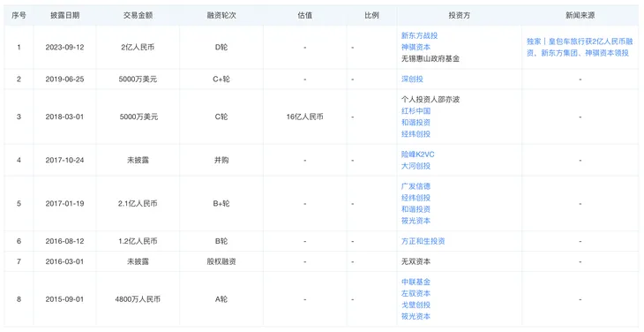Image resolution: width=644 pixels, height=332 pixels.
Task: Open the 红杉中国 investor link
Action: click(416, 111)
